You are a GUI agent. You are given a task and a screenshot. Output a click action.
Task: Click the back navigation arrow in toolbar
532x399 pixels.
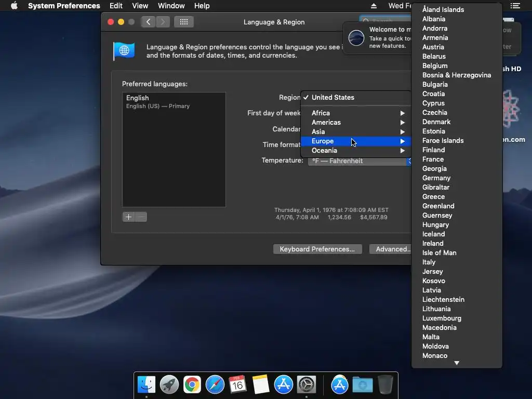[x=148, y=22]
